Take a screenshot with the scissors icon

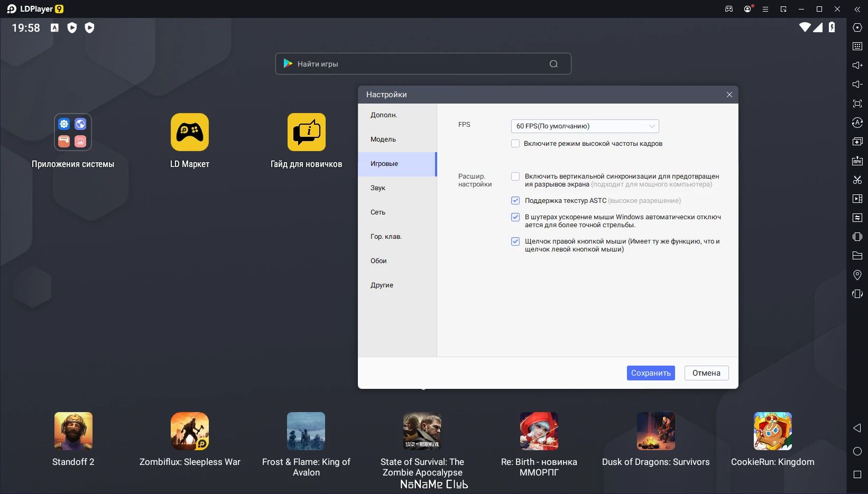tap(857, 180)
